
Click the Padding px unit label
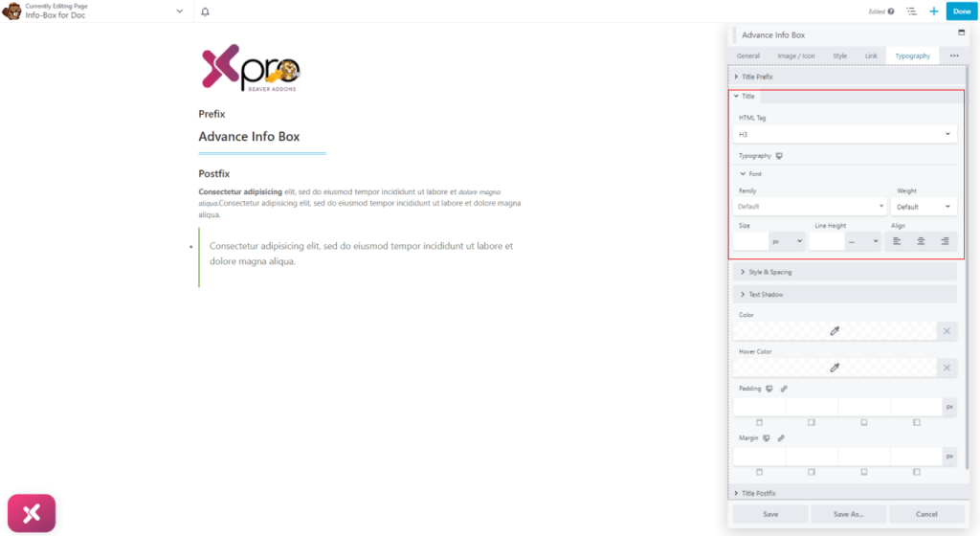pos(949,407)
